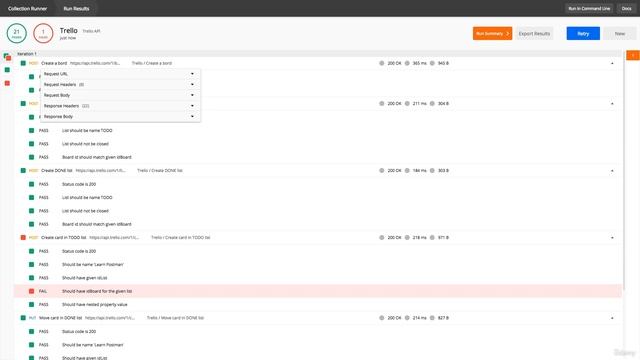Select 'Should have nested property value' test
This screenshot has width=640, height=360.
[95, 304]
